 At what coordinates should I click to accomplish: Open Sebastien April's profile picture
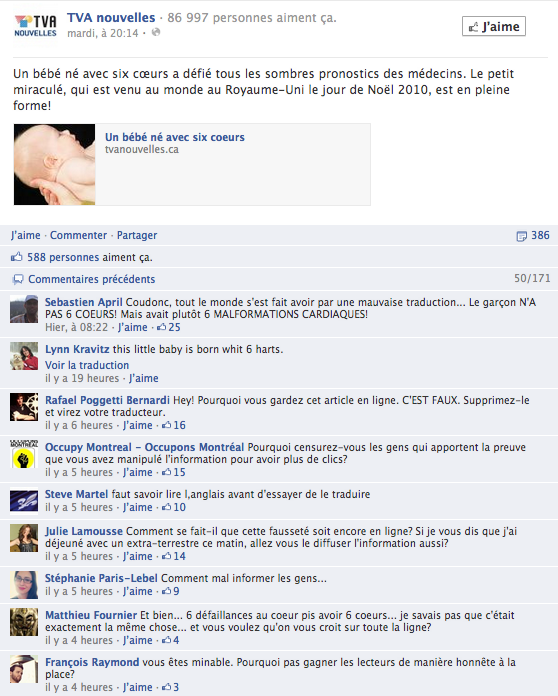24,309
